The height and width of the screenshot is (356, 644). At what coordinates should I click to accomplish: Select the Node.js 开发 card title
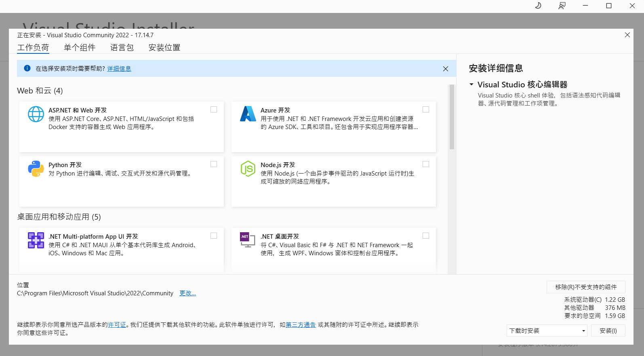pyautogui.click(x=278, y=165)
